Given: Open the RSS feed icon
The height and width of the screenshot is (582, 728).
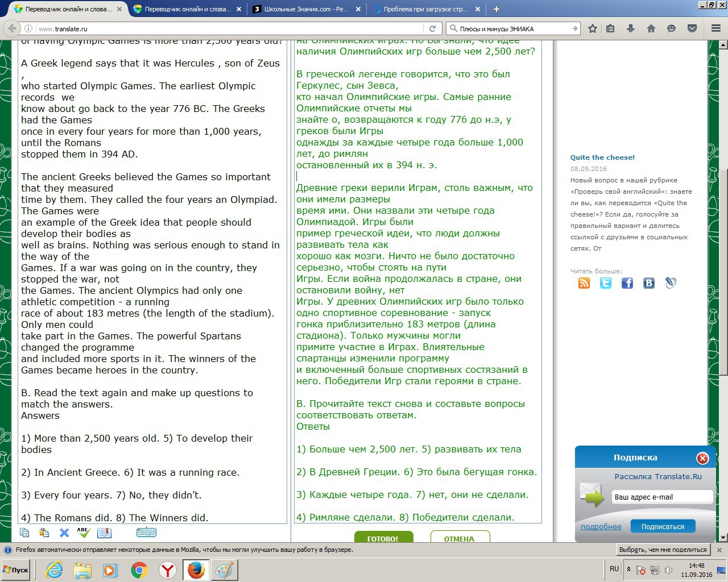Looking at the screenshot, I should pos(584,283).
